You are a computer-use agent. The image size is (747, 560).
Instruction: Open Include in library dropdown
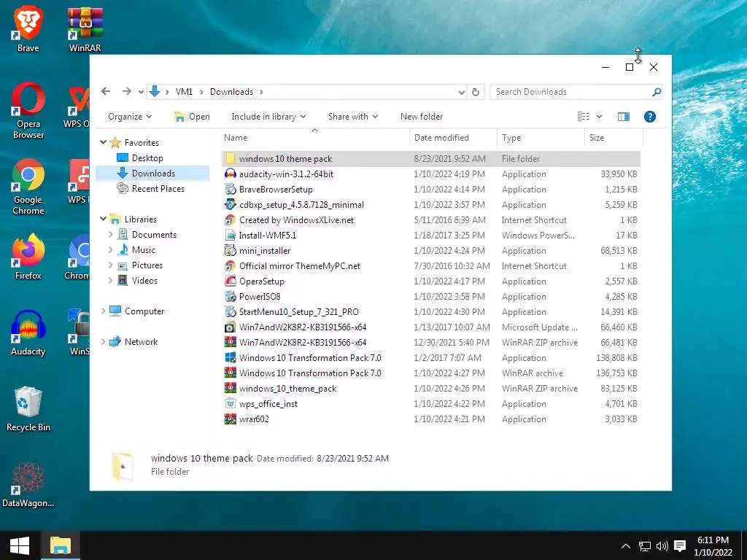click(268, 117)
